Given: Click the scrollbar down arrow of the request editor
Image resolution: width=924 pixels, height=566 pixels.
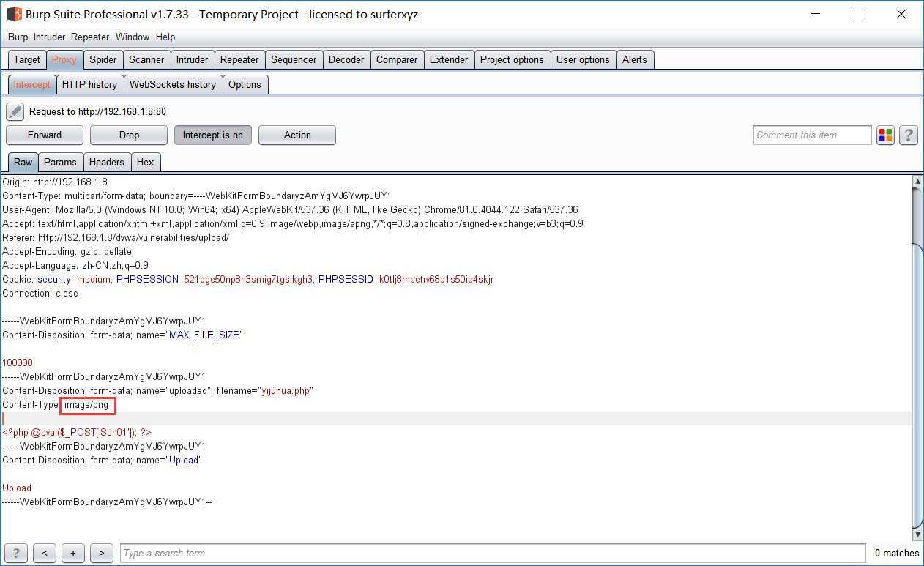Looking at the screenshot, I should 917,535.
